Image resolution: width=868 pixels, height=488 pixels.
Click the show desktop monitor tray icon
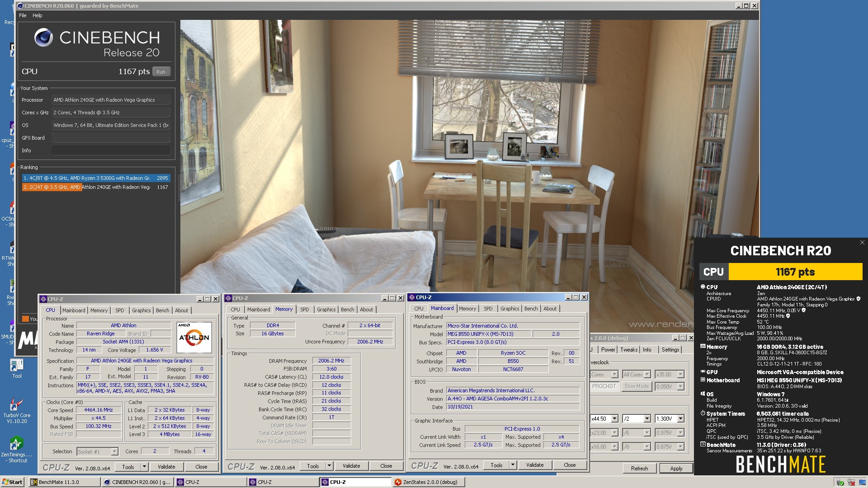862,483
